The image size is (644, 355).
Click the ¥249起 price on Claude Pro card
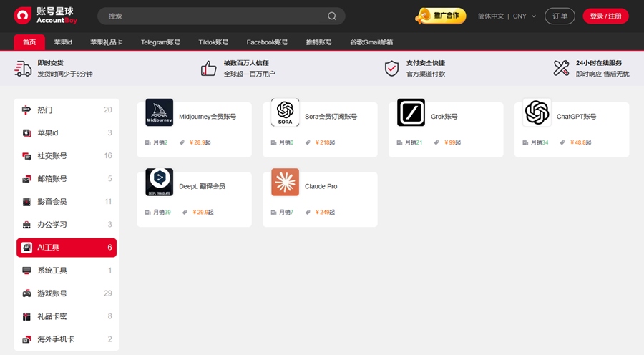pos(326,213)
